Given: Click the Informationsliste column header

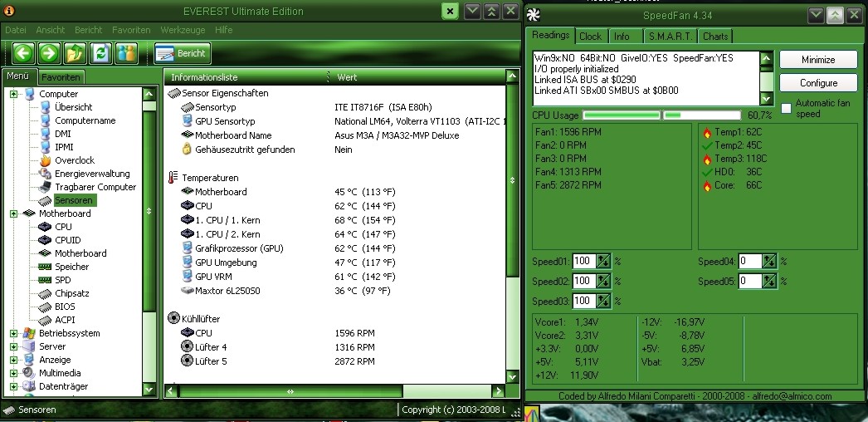Looking at the screenshot, I should pos(246,77).
